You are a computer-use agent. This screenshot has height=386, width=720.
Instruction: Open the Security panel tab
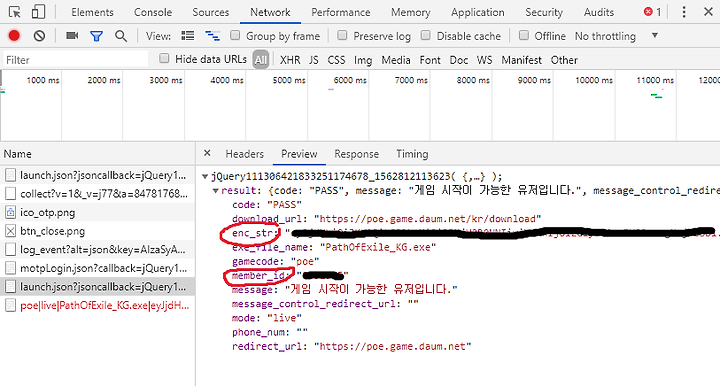click(544, 12)
